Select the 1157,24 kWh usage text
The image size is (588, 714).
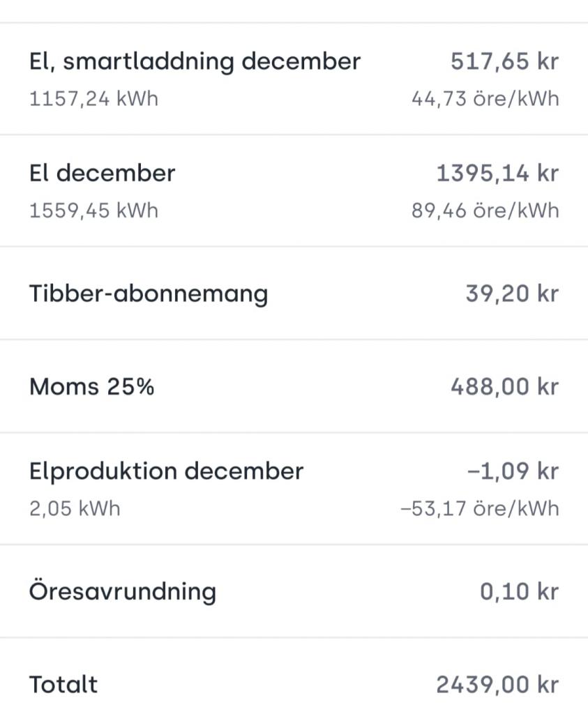click(93, 99)
